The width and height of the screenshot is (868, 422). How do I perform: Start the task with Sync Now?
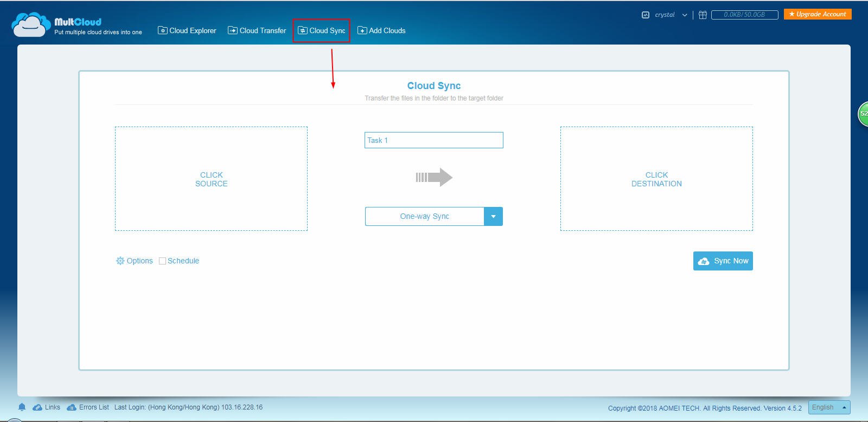tap(723, 261)
